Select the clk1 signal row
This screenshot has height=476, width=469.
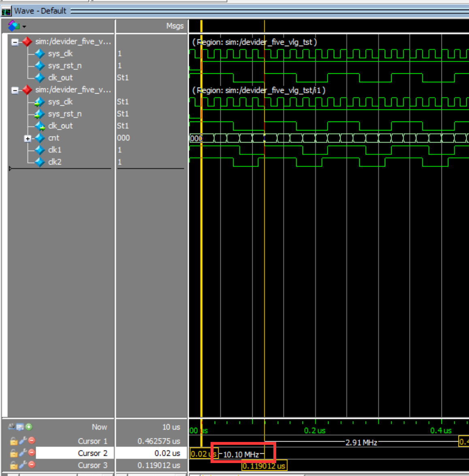point(55,150)
